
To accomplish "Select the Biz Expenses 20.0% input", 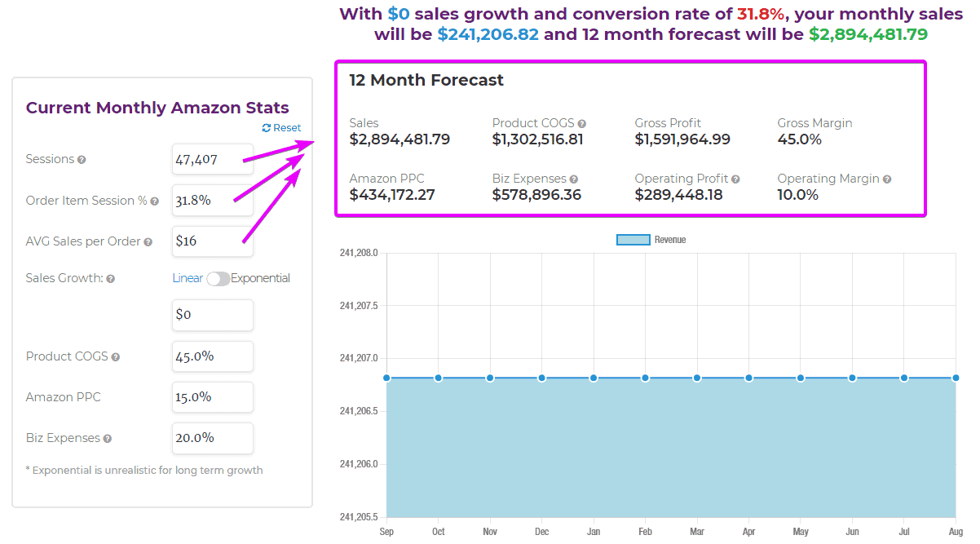I will coord(212,438).
